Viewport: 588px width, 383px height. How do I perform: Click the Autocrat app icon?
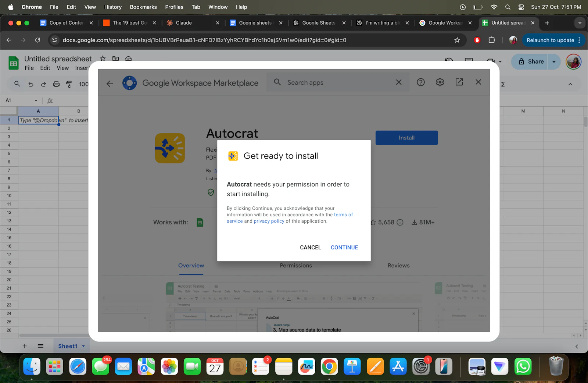coord(170,148)
